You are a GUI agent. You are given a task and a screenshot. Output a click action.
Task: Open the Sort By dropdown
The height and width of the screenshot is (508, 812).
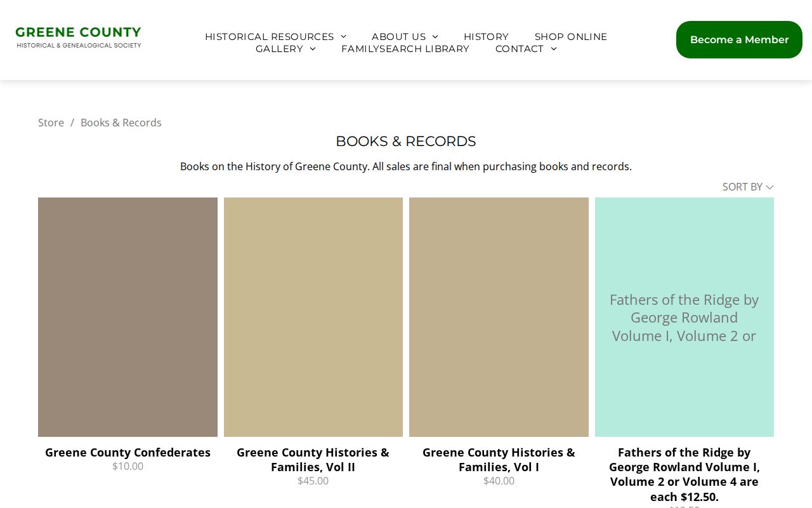point(748,187)
